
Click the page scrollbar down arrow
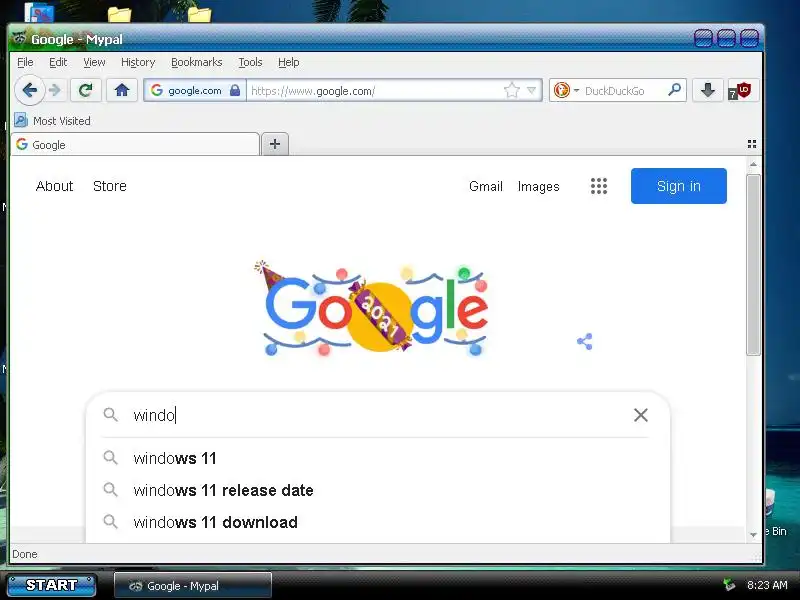753,535
